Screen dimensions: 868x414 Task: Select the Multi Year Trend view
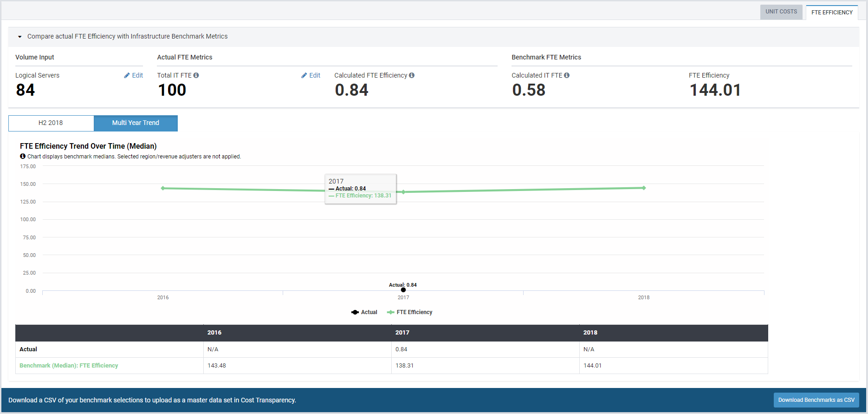pyautogui.click(x=136, y=123)
